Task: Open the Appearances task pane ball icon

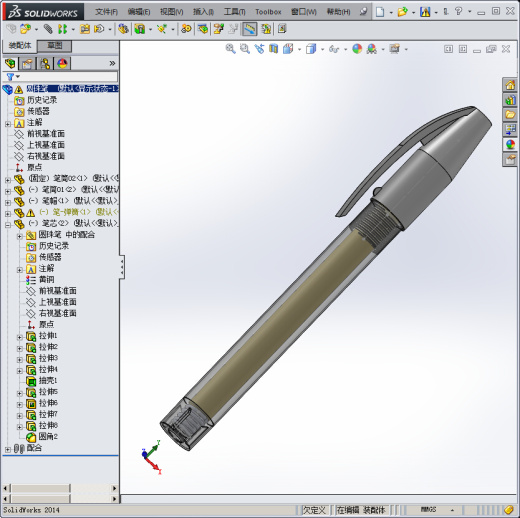Action: click(x=510, y=145)
